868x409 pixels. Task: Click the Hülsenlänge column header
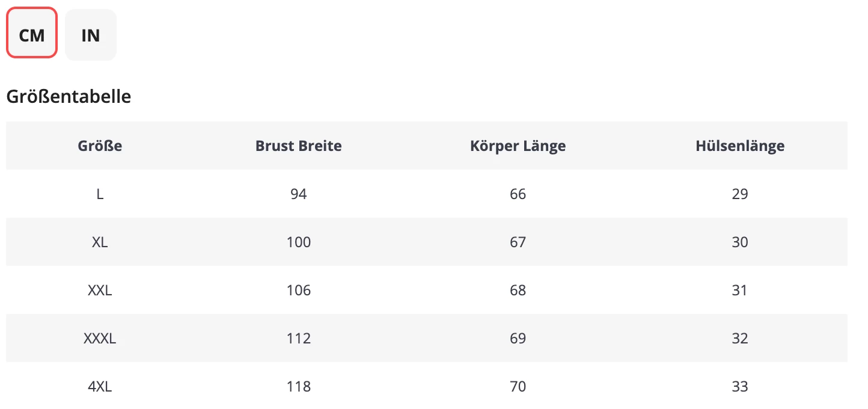point(739,146)
